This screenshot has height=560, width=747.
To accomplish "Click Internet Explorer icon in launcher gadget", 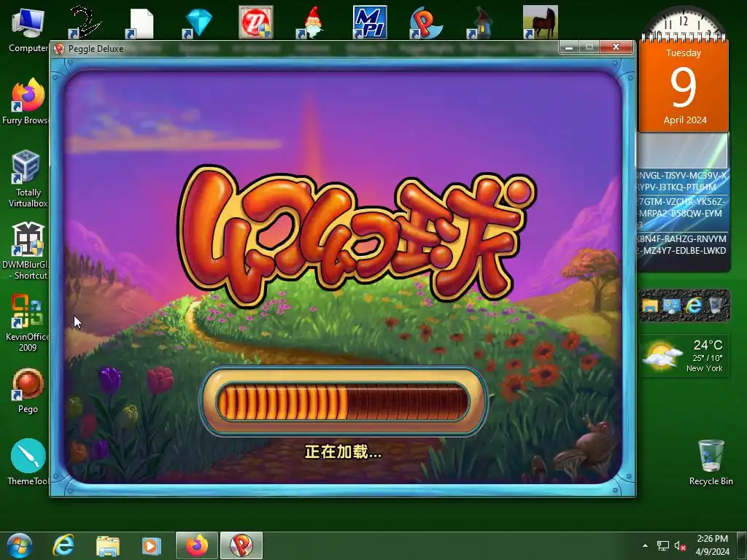I will [x=694, y=306].
